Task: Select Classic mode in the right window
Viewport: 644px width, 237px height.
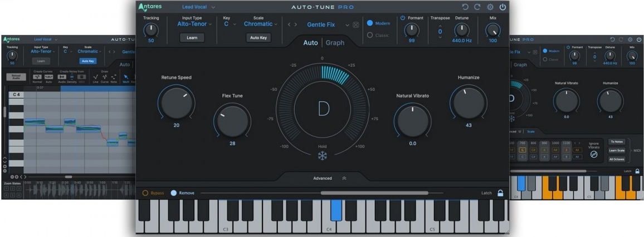Action: [x=545, y=60]
